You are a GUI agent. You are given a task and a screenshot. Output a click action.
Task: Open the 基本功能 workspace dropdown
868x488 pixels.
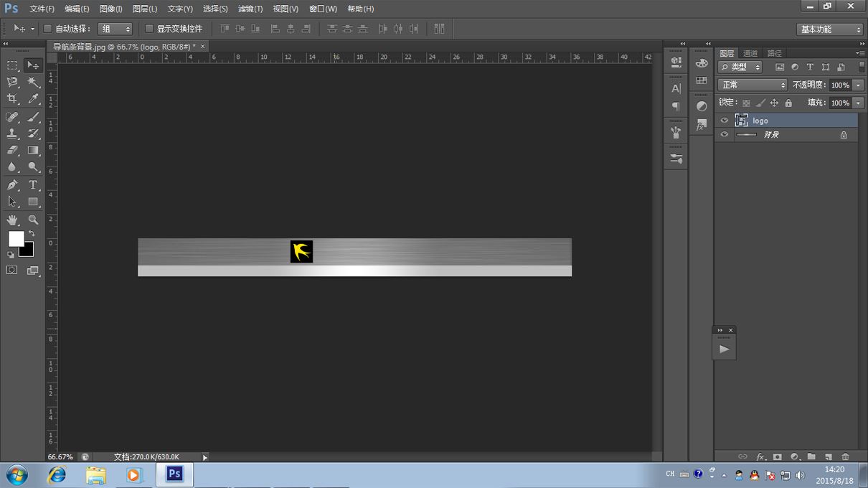click(x=830, y=29)
